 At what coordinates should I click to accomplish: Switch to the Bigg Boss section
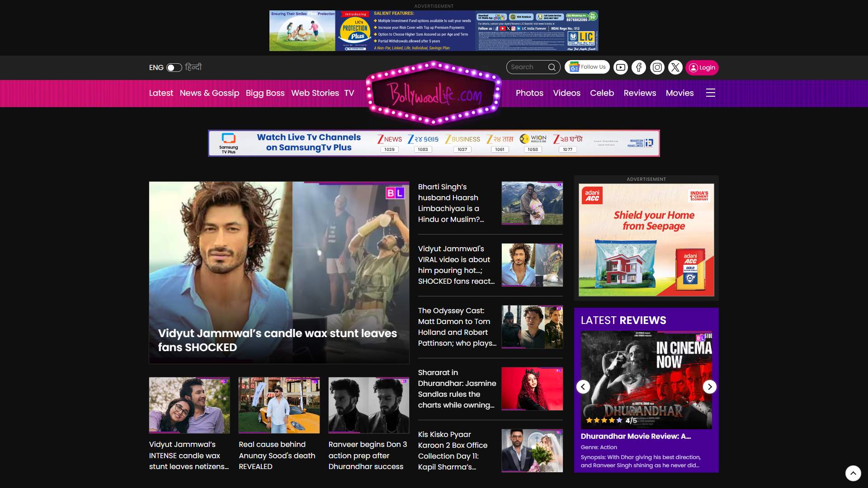coord(265,93)
